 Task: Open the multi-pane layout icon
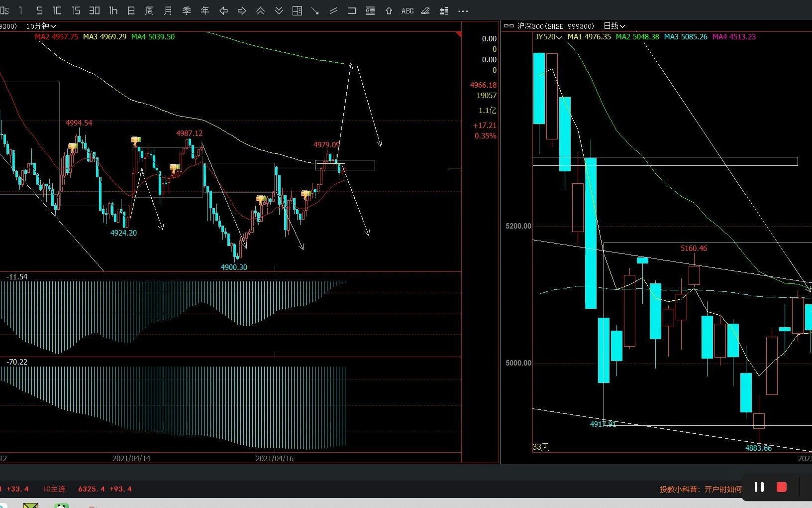297,10
